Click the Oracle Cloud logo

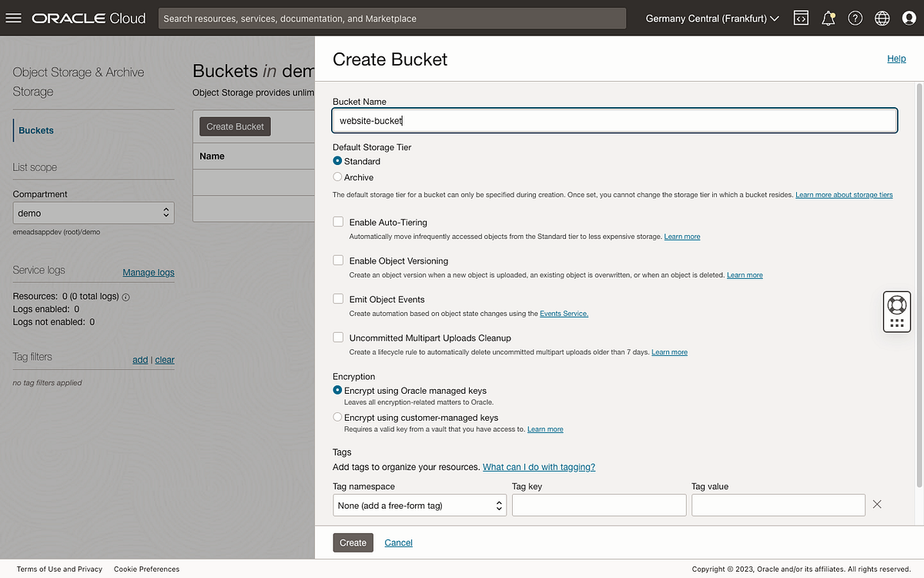point(87,18)
